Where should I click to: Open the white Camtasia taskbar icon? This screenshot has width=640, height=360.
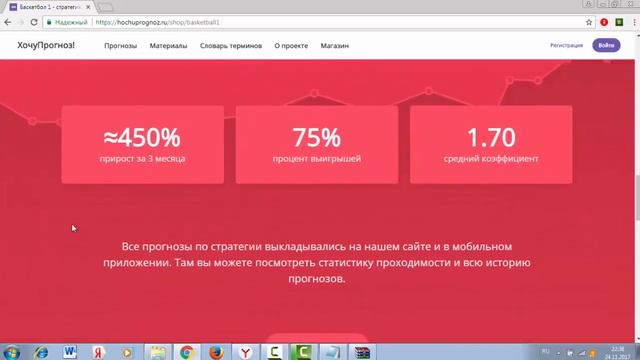pos(274,352)
